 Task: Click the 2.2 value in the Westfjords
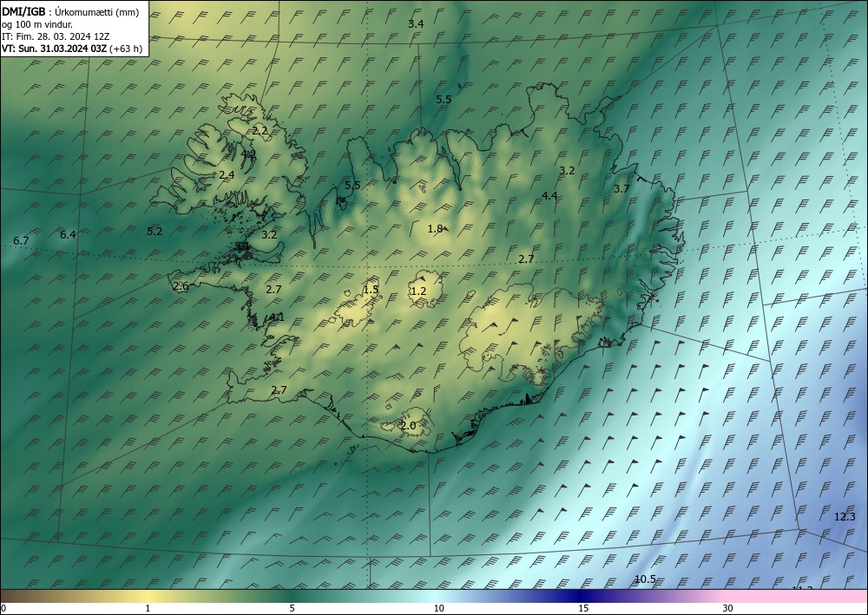tap(260, 131)
